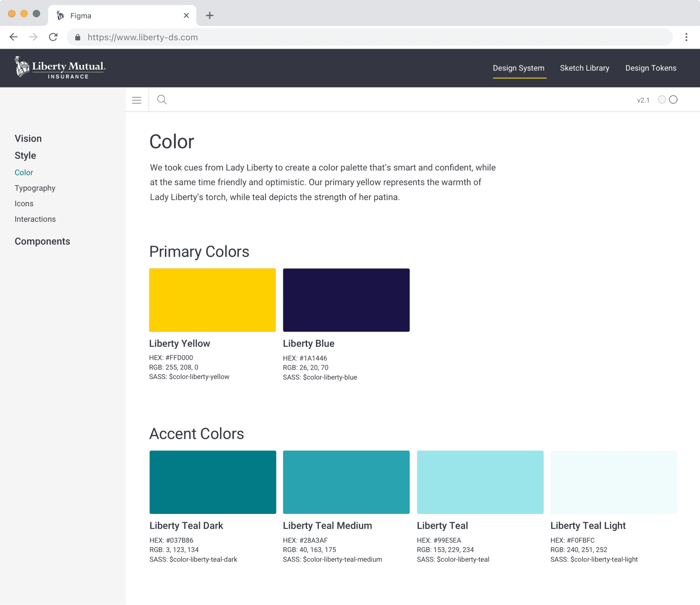Click the Liberty Blue swatch
700x605 pixels.
pyautogui.click(x=346, y=300)
